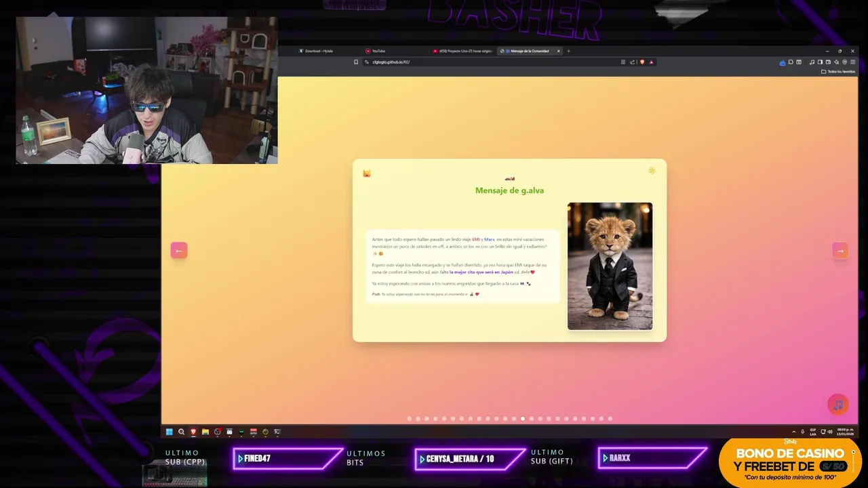Switch to the Proyecto Uno-25 horas tab
This screenshot has width=868, height=488.
click(x=463, y=51)
